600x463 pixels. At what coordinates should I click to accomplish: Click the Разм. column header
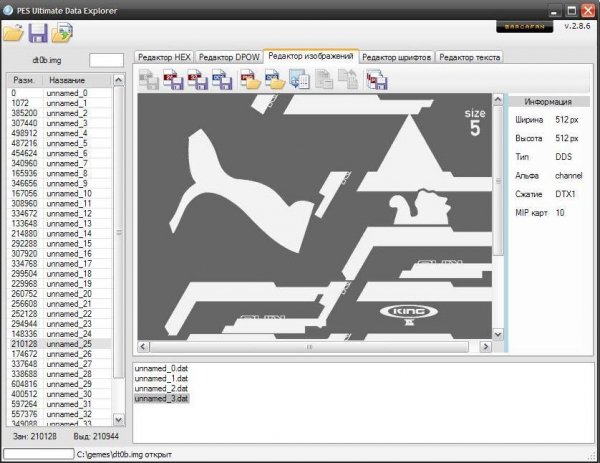[24, 80]
